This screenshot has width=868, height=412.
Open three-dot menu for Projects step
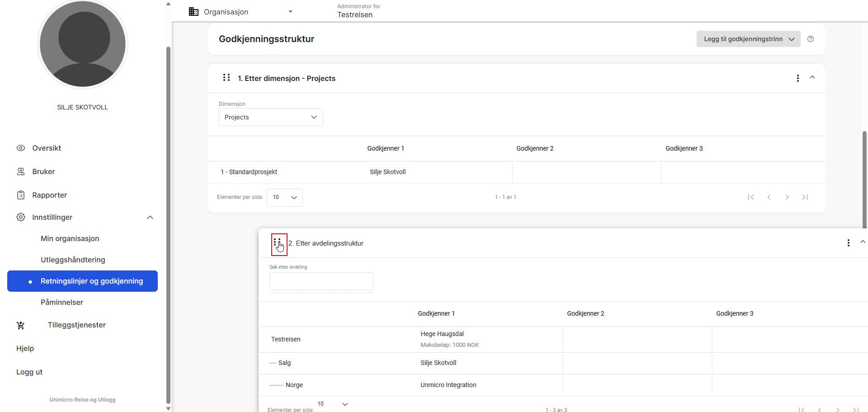coord(797,78)
